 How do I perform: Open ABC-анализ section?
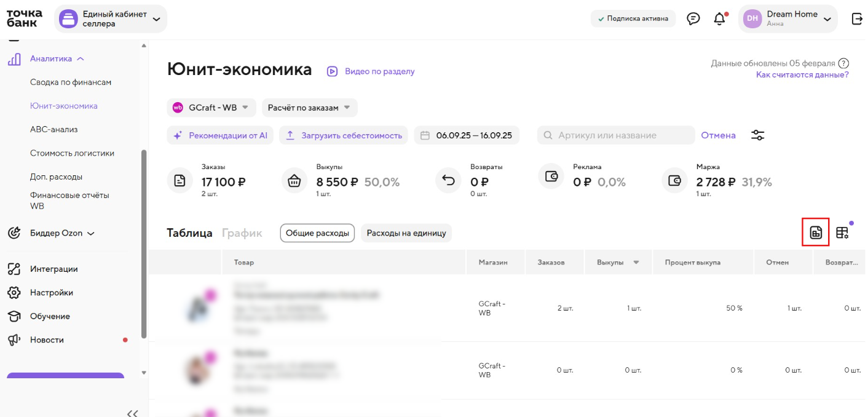pos(54,130)
